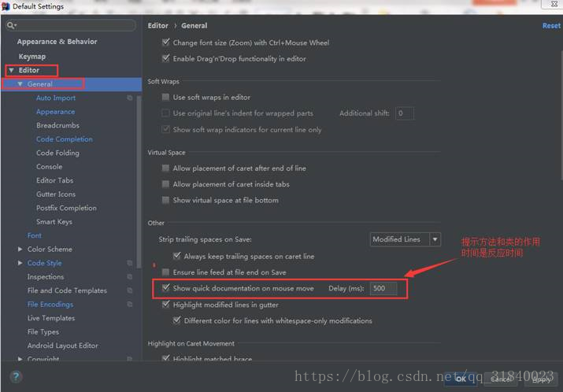Click the help question mark icon
The height and width of the screenshot is (392, 563).
(16, 376)
